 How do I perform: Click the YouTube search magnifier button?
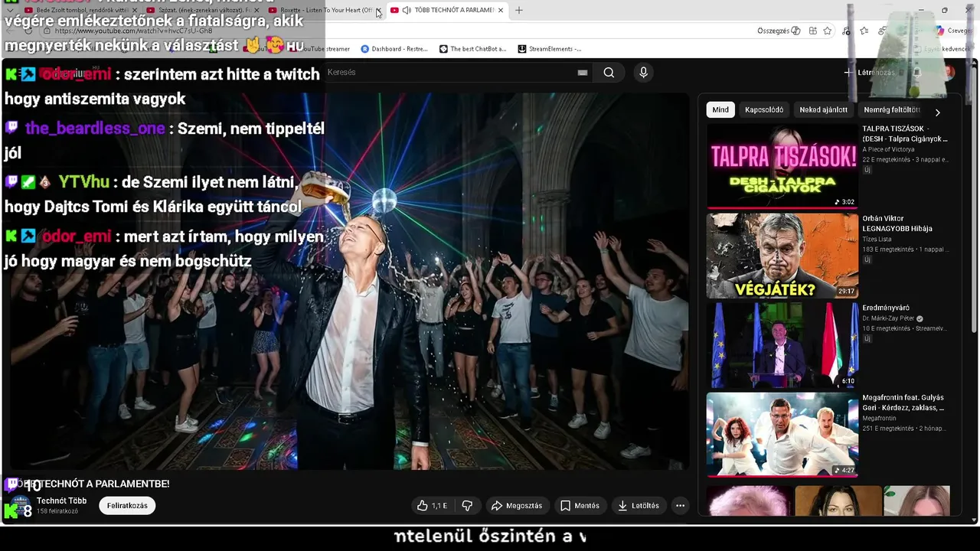[x=609, y=73]
